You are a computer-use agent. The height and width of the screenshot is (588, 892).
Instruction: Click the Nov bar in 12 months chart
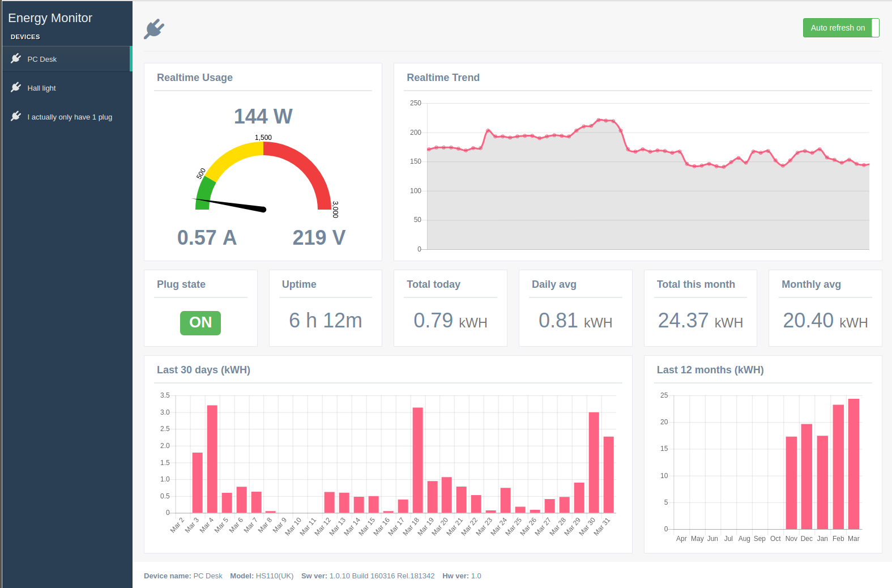[x=791, y=483]
